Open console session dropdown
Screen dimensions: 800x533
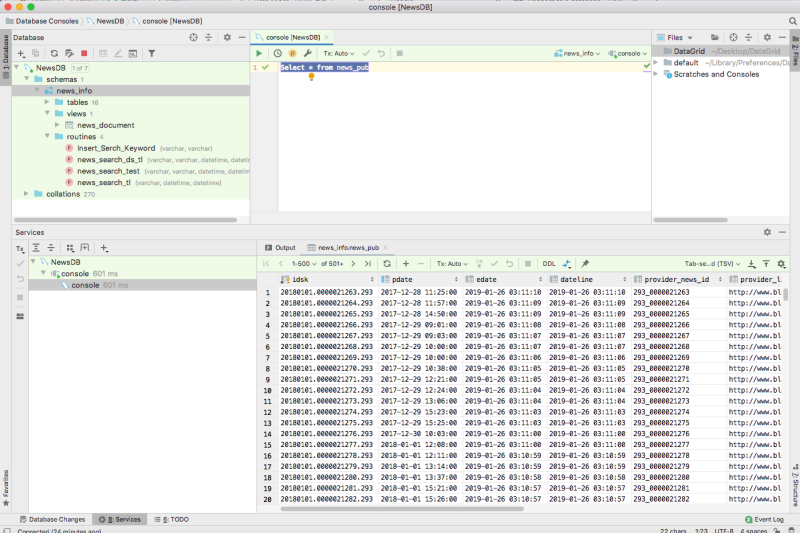pos(628,53)
